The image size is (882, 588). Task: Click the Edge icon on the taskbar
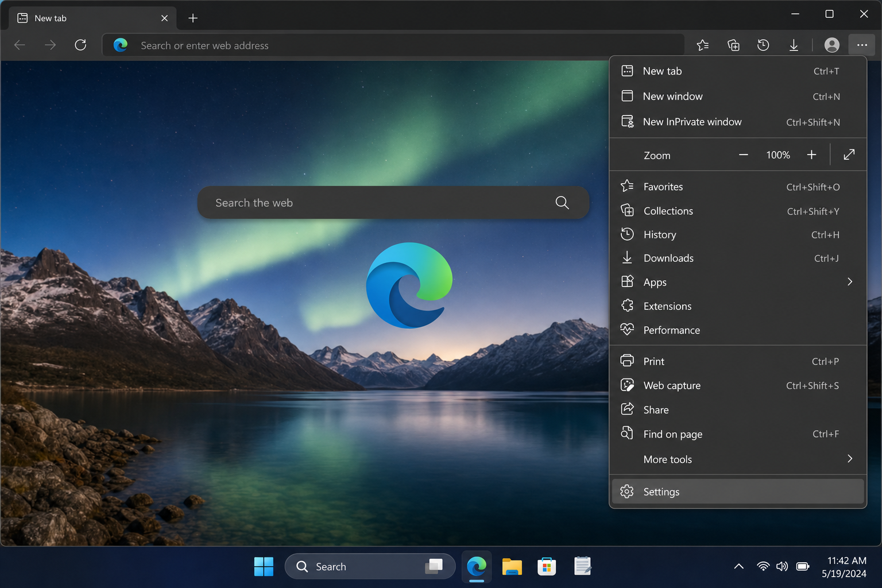[477, 567]
